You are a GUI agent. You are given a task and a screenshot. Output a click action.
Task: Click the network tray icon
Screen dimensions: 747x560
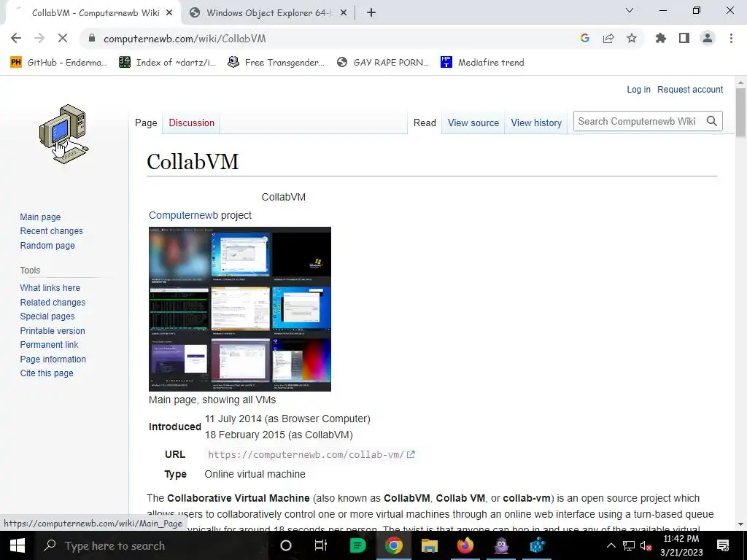[629, 545]
